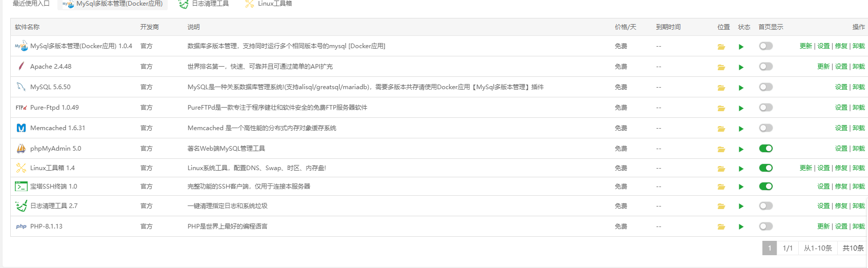Click software name phpMyAdmin 5.0

pos(55,149)
